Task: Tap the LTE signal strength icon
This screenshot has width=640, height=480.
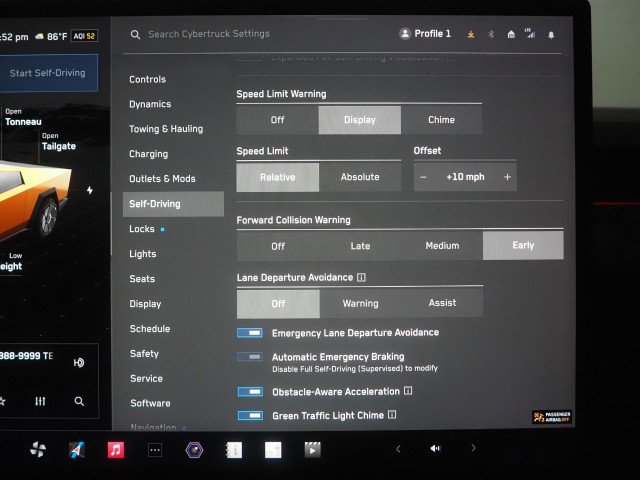Action: tap(530, 33)
